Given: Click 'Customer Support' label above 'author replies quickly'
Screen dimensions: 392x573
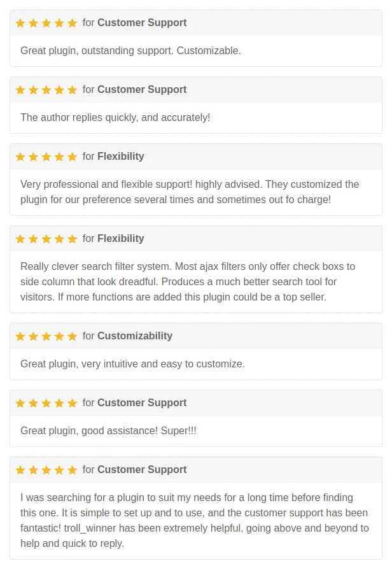Looking at the screenshot, I should pyautogui.click(x=142, y=90).
